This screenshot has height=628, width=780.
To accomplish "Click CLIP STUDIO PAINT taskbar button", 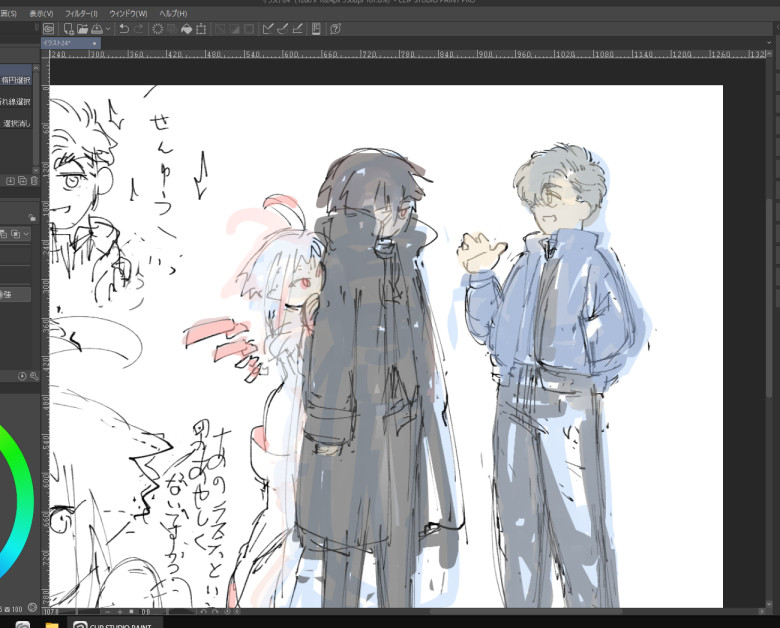I will point(115,624).
